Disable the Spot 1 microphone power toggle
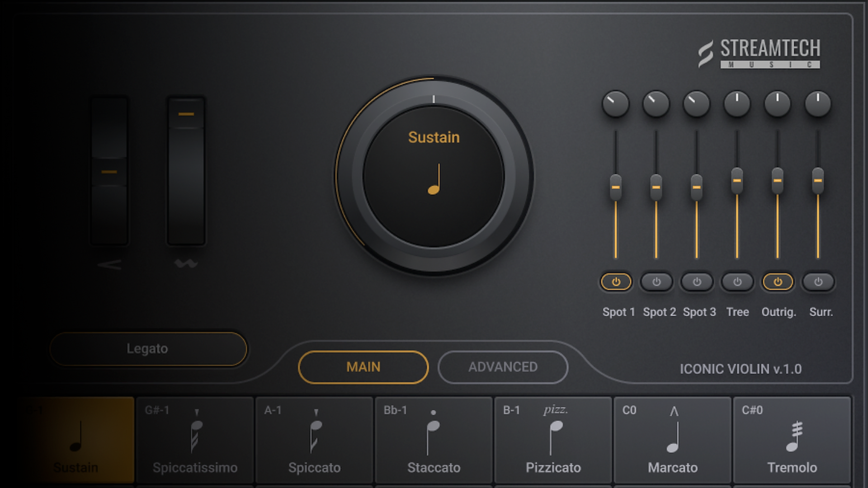This screenshot has width=868, height=488. coord(616,282)
